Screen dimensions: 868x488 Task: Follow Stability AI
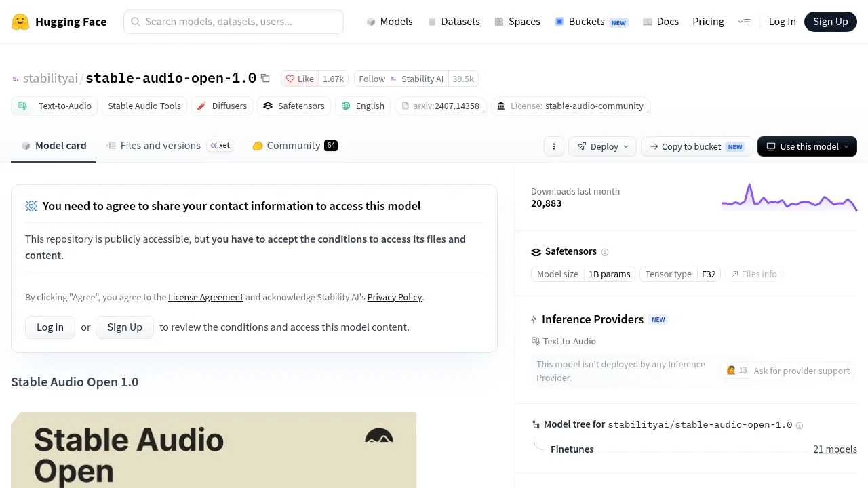click(x=401, y=79)
